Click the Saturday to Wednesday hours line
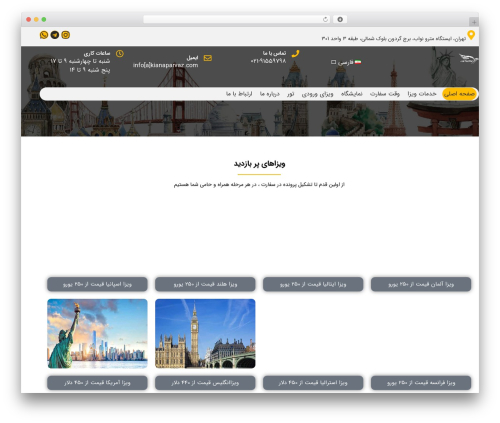Screen dimensions: 500x423 pos(80,61)
